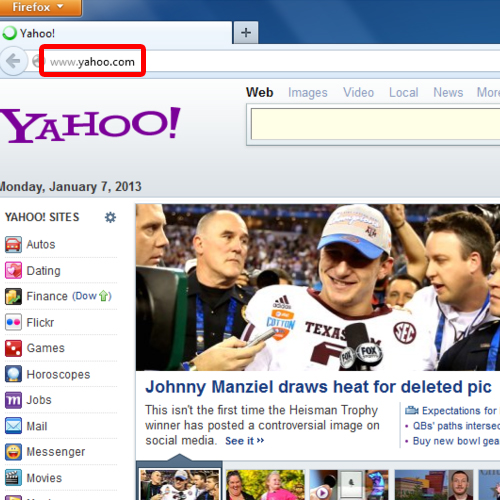Select first carousel thumbnail of Manziel
500x500 pixels.
click(x=180, y=485)
